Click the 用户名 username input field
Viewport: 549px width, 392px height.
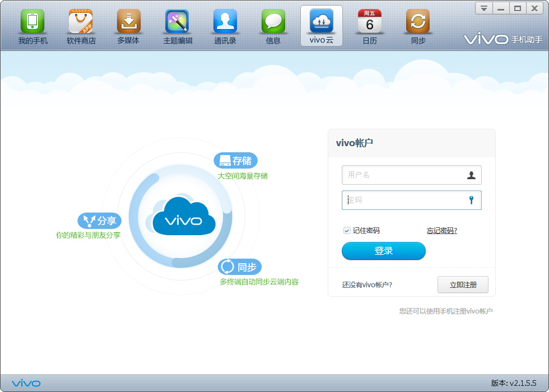point(411,175)
